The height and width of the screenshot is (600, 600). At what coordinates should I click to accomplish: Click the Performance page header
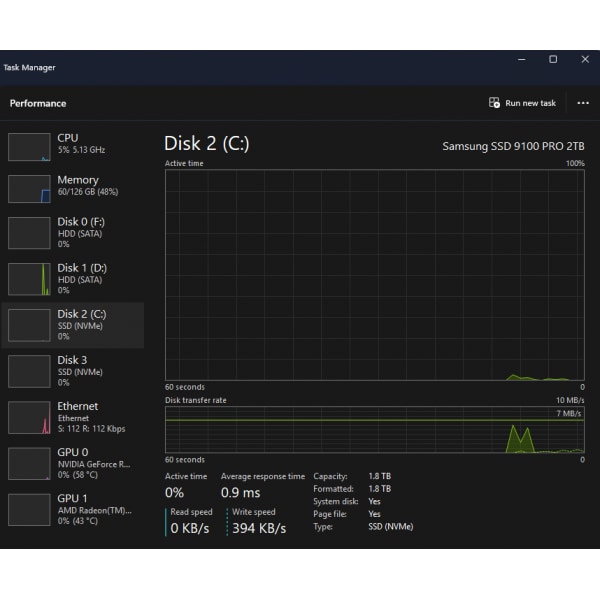click(x=38, y=103)
